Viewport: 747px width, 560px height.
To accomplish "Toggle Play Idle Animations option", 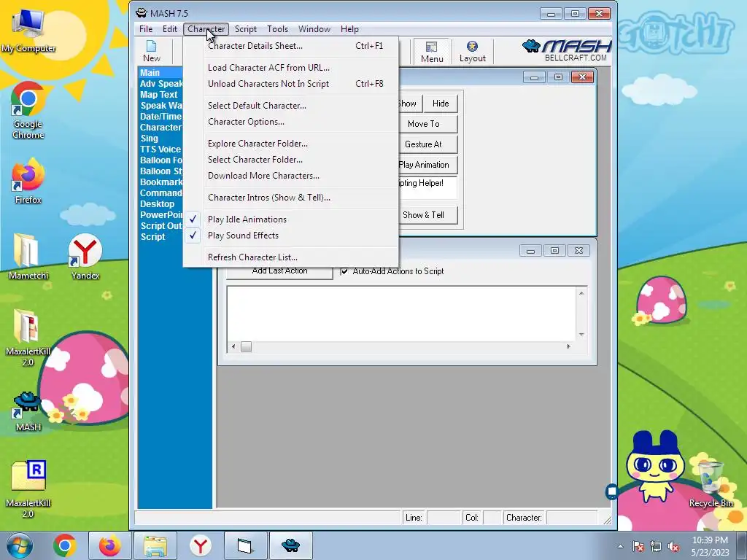I will click(x=290, y=219).
